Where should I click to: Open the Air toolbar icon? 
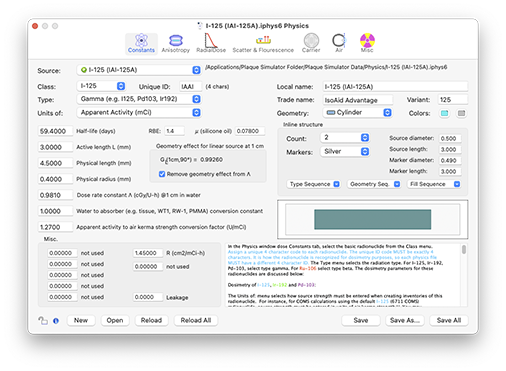[339, 40]
